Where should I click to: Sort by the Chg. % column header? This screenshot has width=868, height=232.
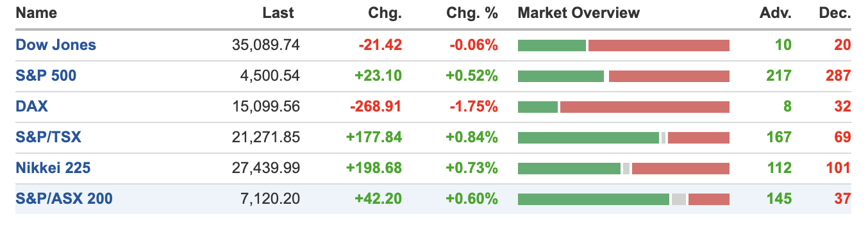pos(472,13)
